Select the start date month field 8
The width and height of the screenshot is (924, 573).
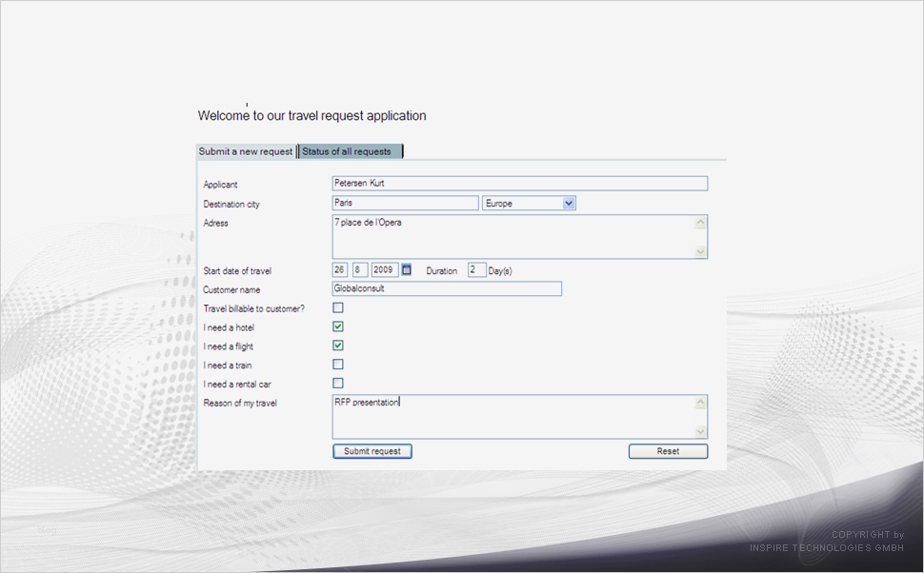click(360, 269)
